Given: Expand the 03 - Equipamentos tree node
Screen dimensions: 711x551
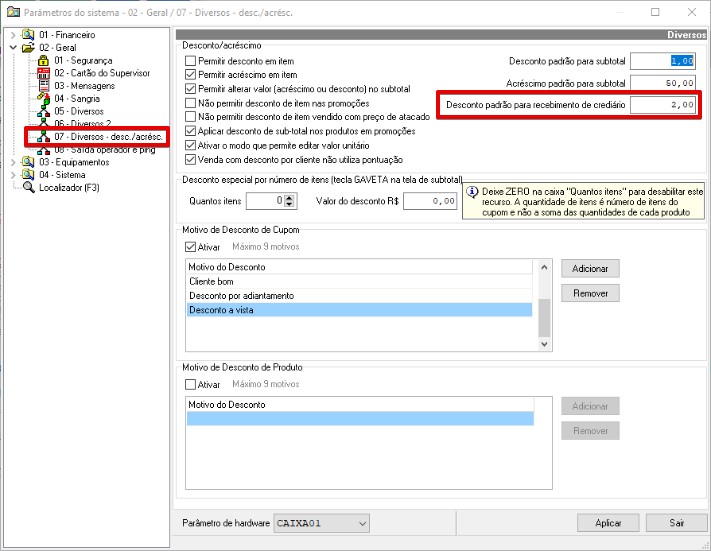Looking at the screenshot, I should pos(13,162).
